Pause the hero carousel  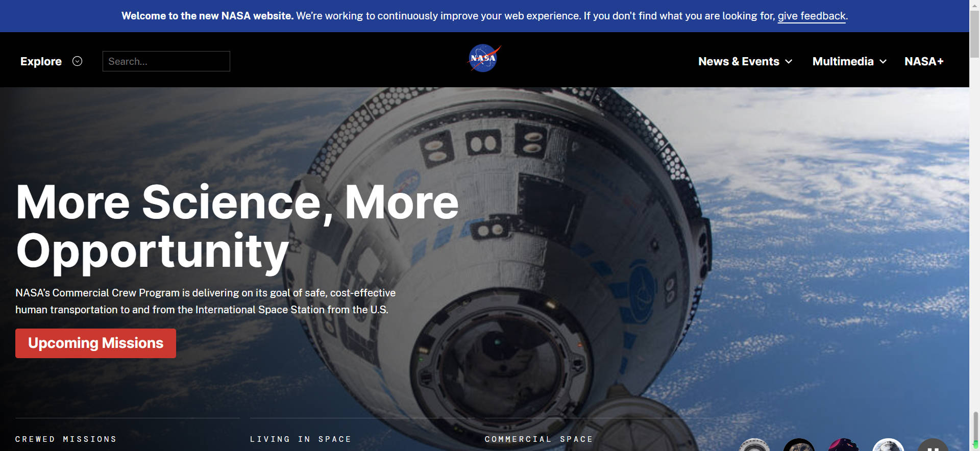(x=933, y=445)
